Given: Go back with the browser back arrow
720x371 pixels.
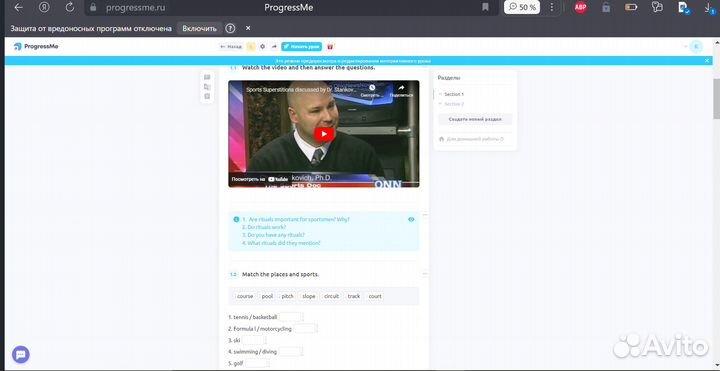Looking at the screenshot, I should pyautogui.click(x=18, y=7).
